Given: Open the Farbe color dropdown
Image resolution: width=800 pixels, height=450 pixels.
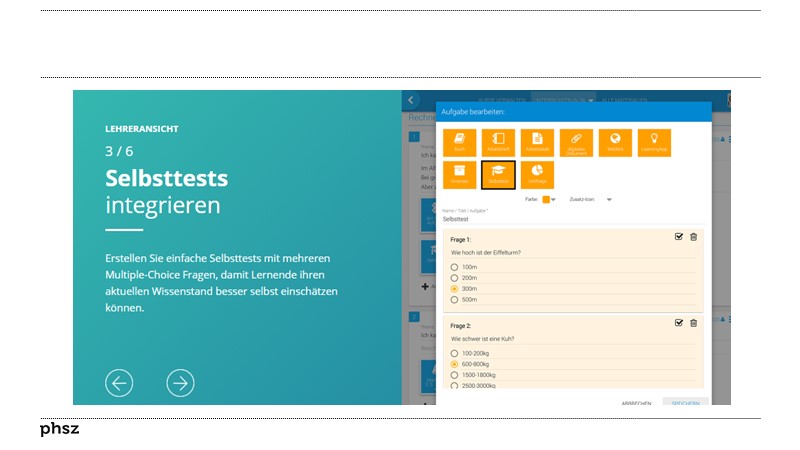Looking at the screenshot, I should [554, 199].
